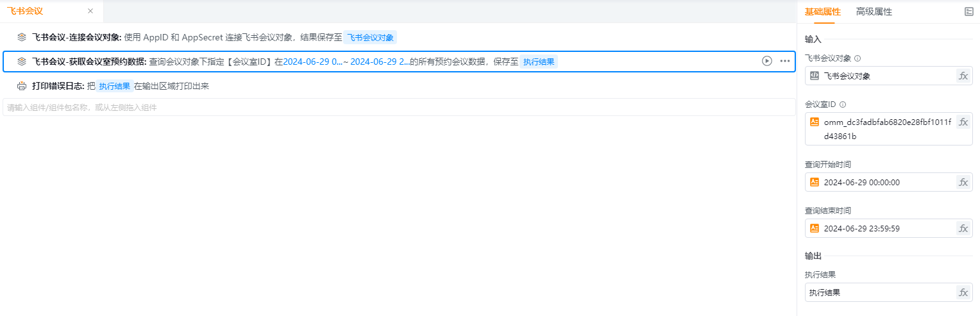Screen dimensions: 980x316
Task: Open the panel layout icon beside 高级属性
Action: click(x=968, y=12)
